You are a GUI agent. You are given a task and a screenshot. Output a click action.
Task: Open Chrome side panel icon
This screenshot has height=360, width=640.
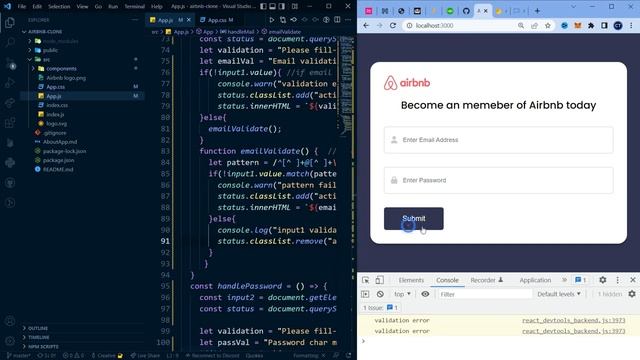pyautogui.click(x=604, y=25)
